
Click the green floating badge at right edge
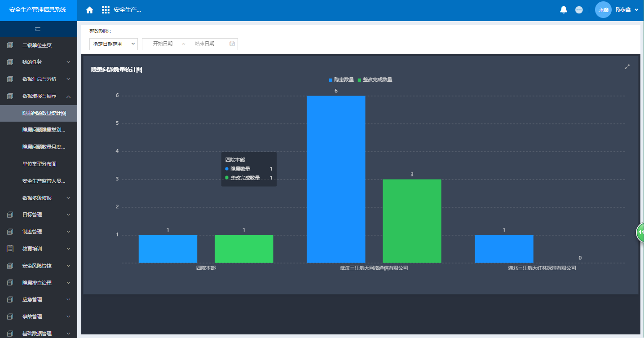640,233
